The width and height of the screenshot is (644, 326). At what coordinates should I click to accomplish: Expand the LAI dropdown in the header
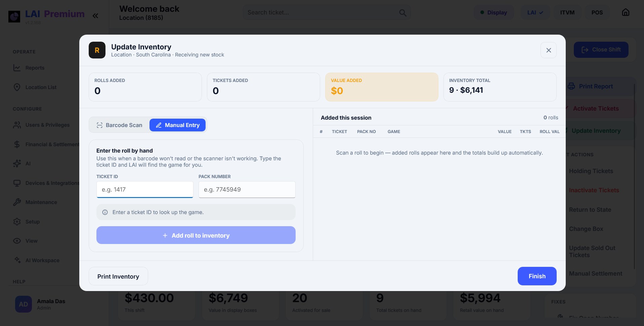pyautogui.click(x=535, y=12)
